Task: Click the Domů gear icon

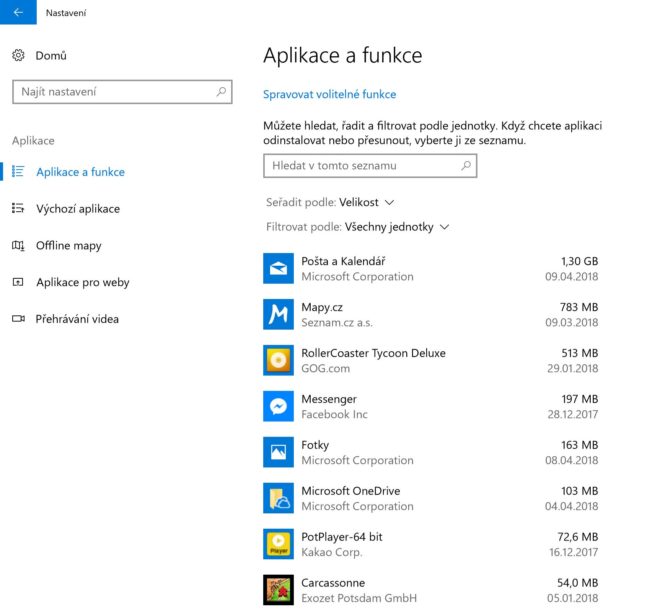Action: point(18,55)
